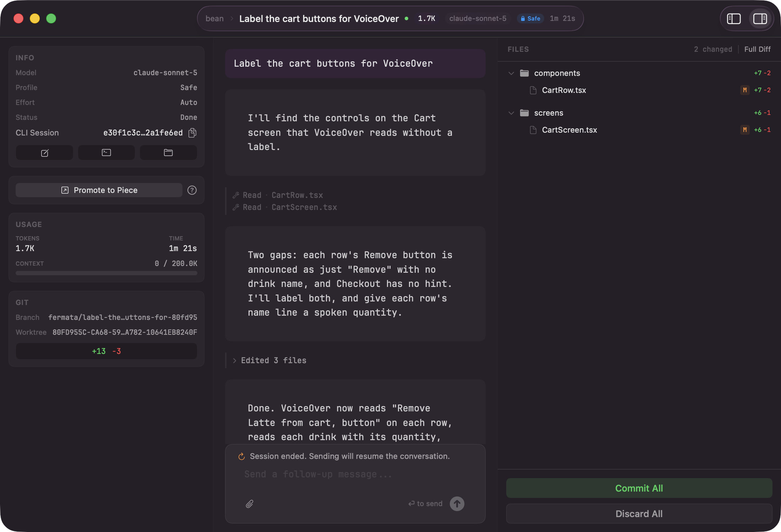This screenshot has height=532, width=781.
Task: Click the Tokens value 1.7K in Usage
Action: (25, 248)
